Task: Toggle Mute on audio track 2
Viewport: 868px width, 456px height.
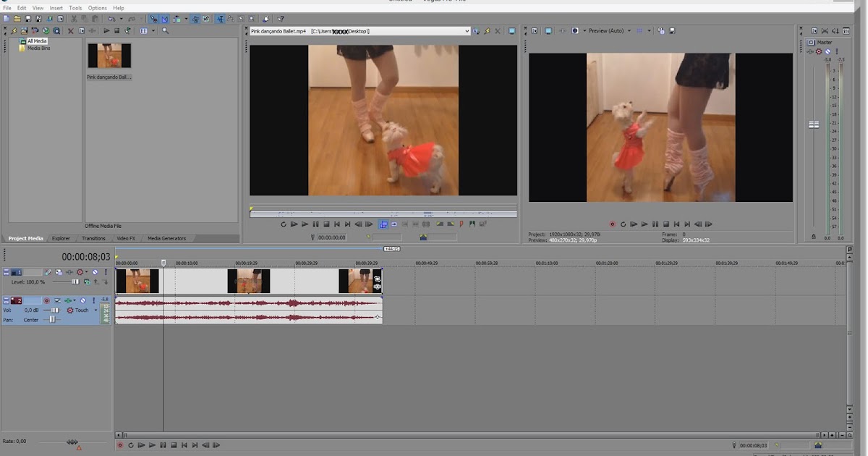Action: click(x=82, y=300)
